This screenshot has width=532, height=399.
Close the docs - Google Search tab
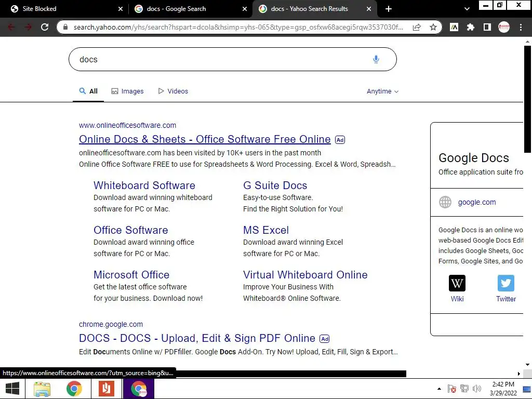click(245, 9)
